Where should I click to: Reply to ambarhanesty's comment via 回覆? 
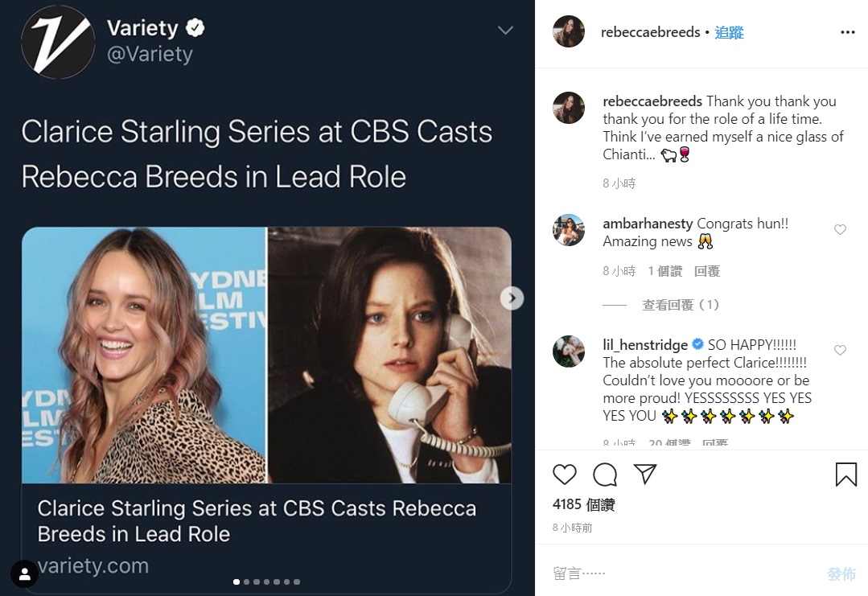click(x=707, y=271)
